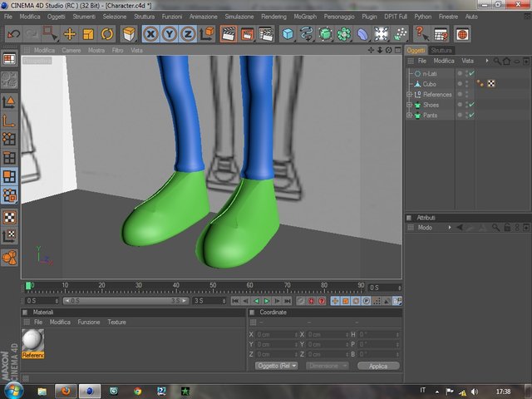Toggle X axis lock
Image resolution: width=532 pixels, height=399 pixels.
coord(151,34)
